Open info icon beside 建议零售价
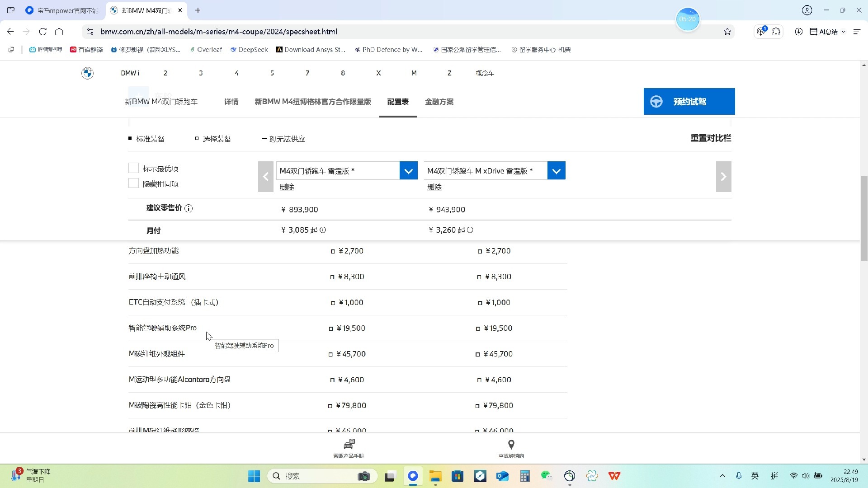Viewport: 868px width, 488px height. [x=189, y=208]
